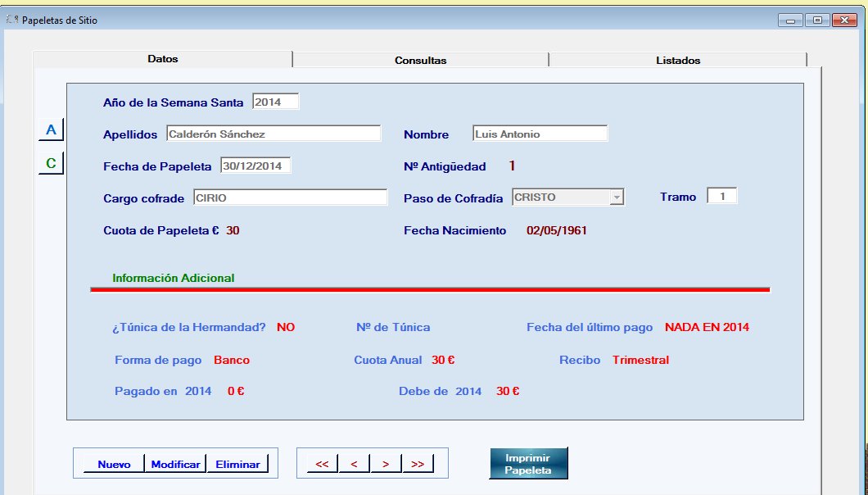Jump to the last record (>>)
Screen dimensions: 868x495
point(418,464)
